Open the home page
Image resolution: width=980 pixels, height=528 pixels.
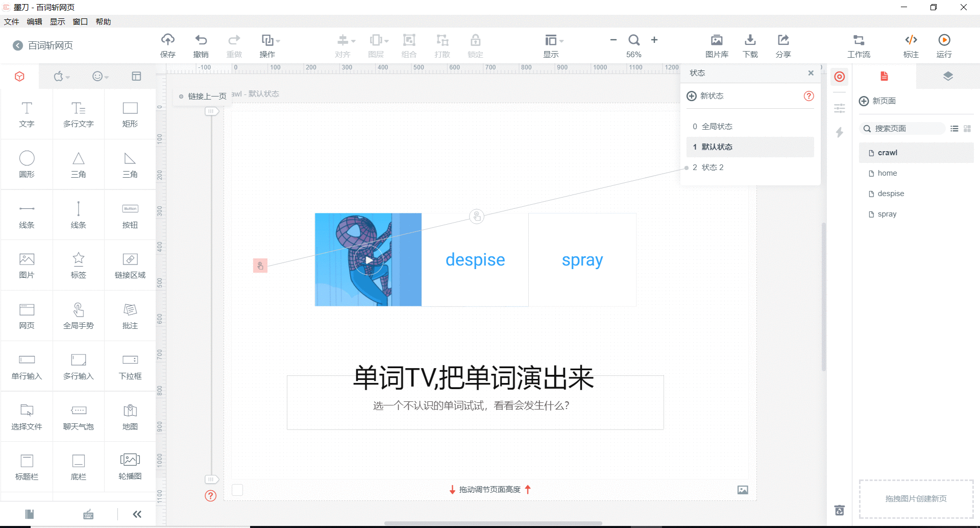click(916, 173)
